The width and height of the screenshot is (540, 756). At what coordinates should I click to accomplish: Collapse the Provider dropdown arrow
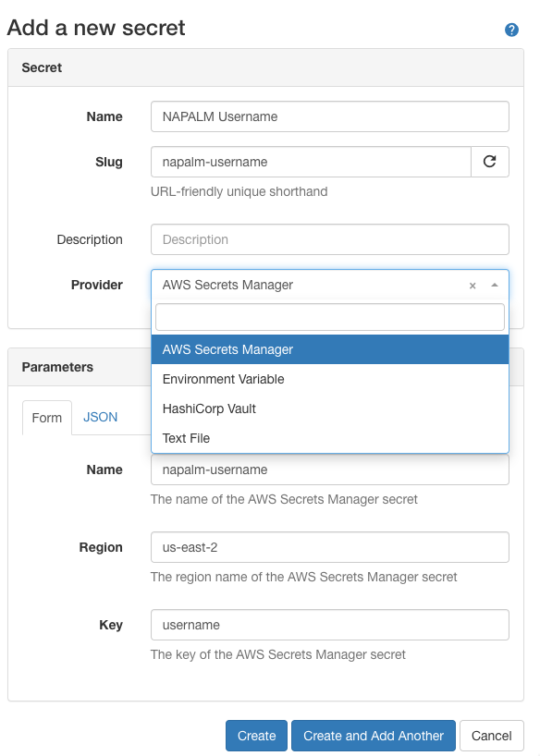point(495,285)
